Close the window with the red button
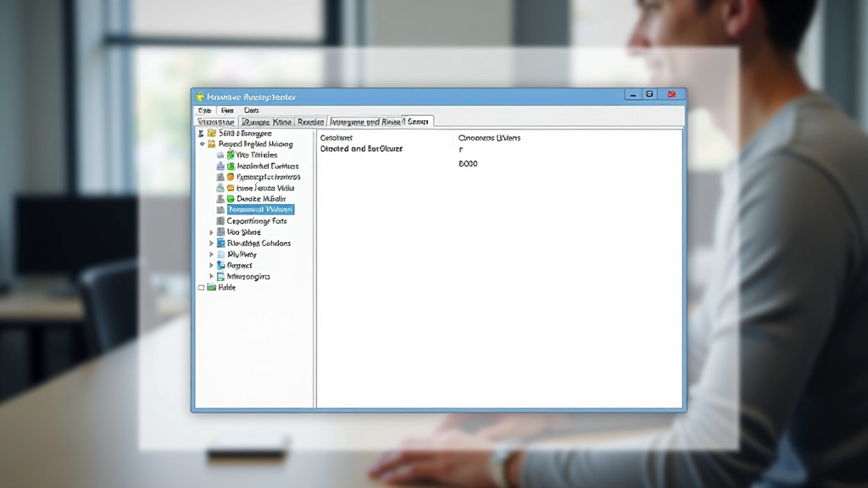868x488 pixels. click(x=671, y=95)
